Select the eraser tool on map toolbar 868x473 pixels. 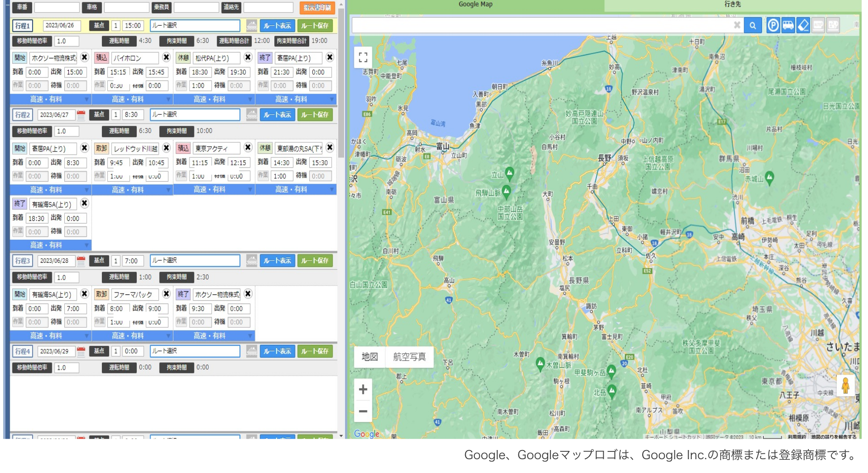point(803,25)
